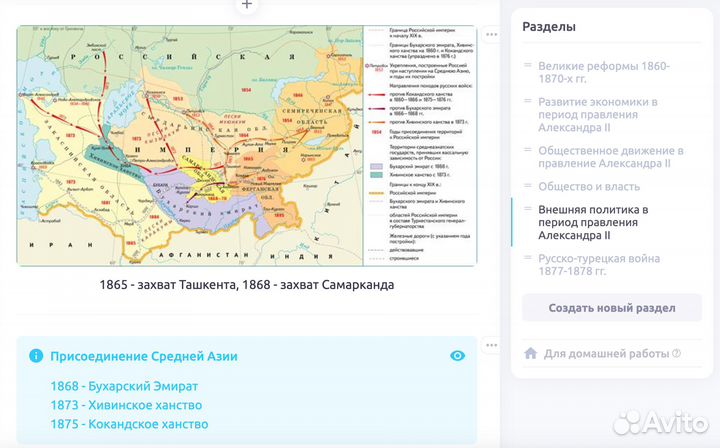Screen dimensions: 720x448
Task: Click Создать новый раздел button
Action: [x=612, y=308]
